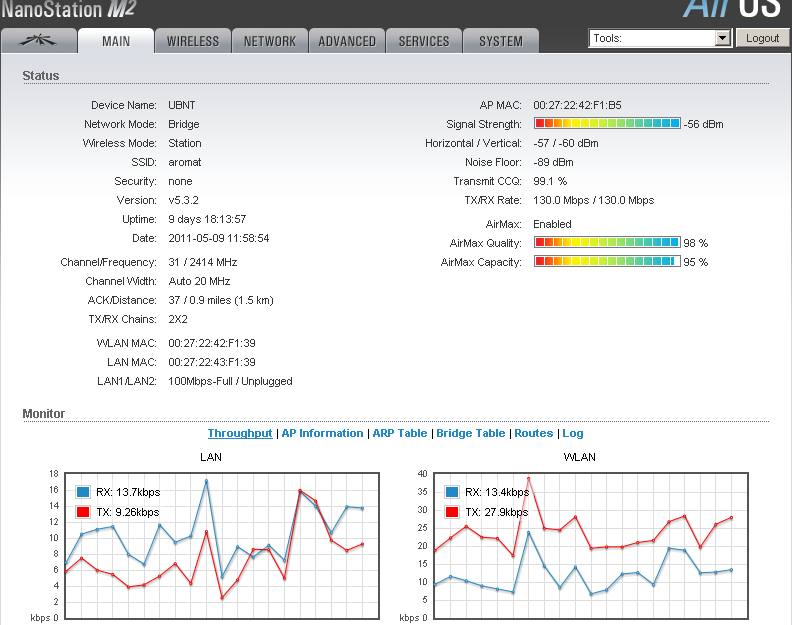The image size is (792, 625).
Task: Select the MAIN tab
Action: coord(117,41)
